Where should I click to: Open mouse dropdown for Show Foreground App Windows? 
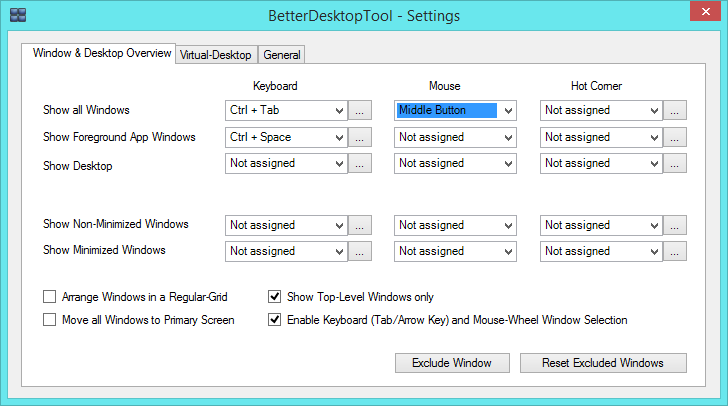[455, 138]
